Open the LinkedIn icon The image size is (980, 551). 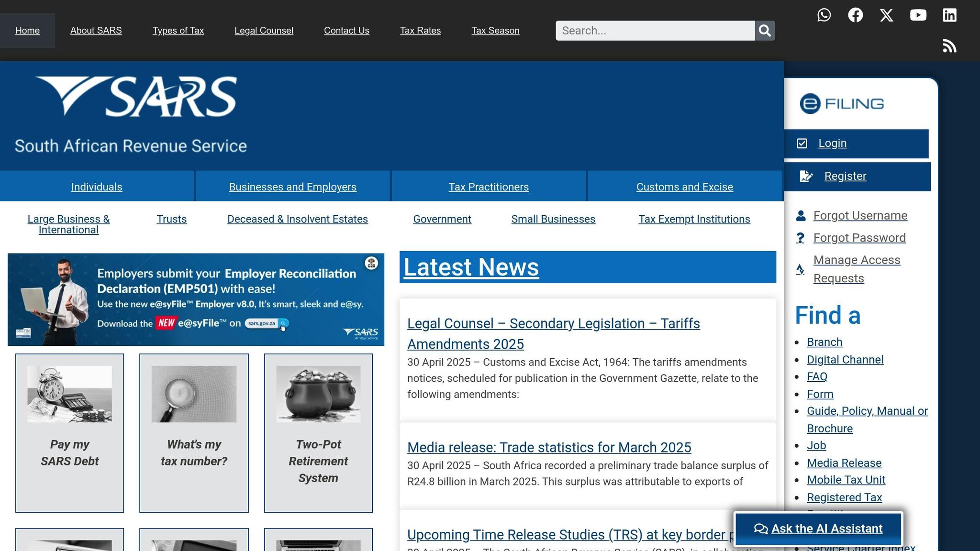950,15
